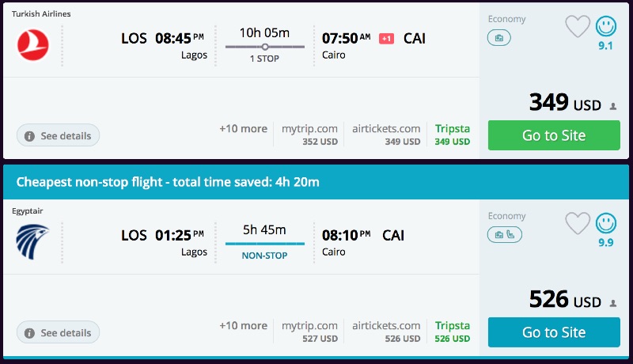Viewport: 633px width, 364px height.
Task: Select mytrip.com offer at 352 USD
Action: coord(309,135)
